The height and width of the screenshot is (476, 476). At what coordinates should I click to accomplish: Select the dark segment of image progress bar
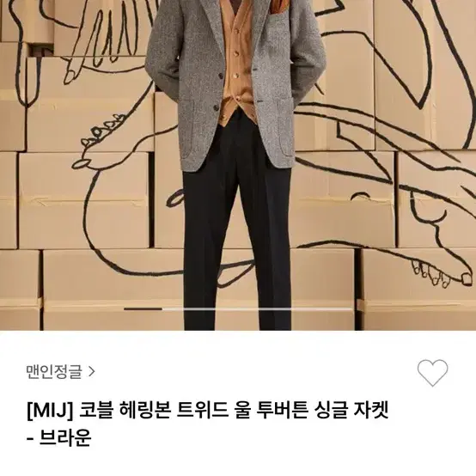point(143,309)
